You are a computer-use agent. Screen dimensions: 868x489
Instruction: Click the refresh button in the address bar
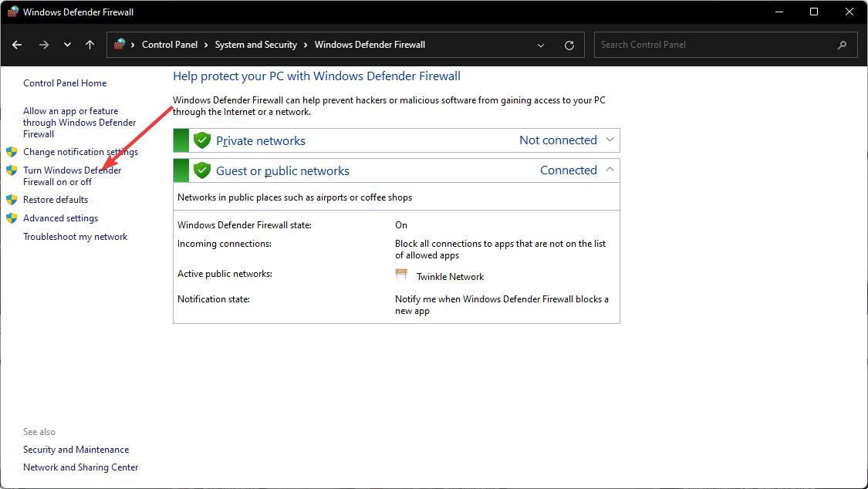pos(569,45)
